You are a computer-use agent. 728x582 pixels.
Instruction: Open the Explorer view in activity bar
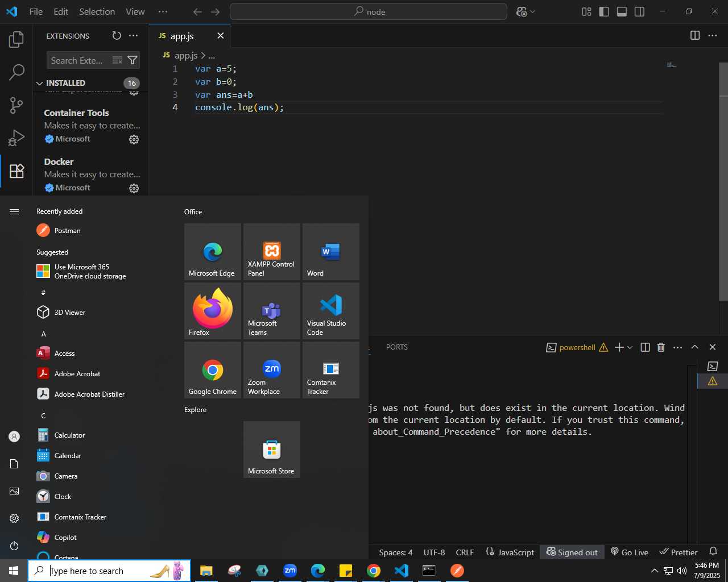pos(16,39)
